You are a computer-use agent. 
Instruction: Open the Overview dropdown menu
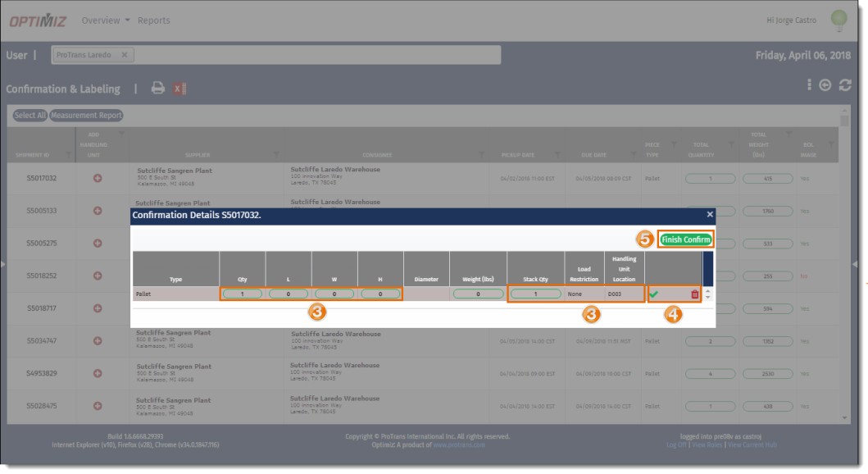tap(106, 21)
